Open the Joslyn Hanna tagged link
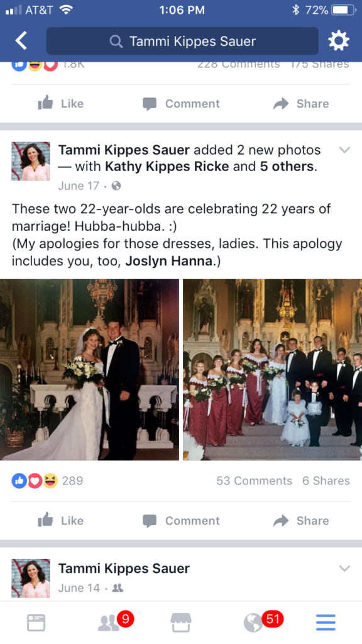The width and height of the screenshot is (362, 644). point(168,261)
